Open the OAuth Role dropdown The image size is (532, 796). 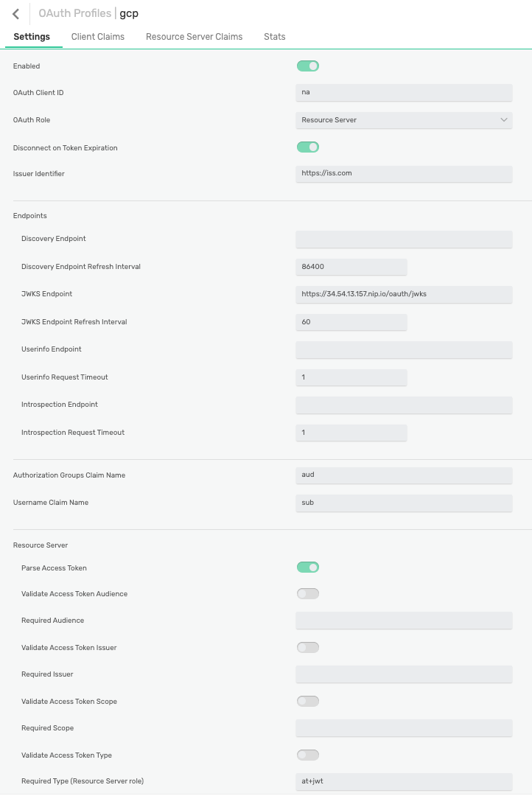(x=404, y=119)
